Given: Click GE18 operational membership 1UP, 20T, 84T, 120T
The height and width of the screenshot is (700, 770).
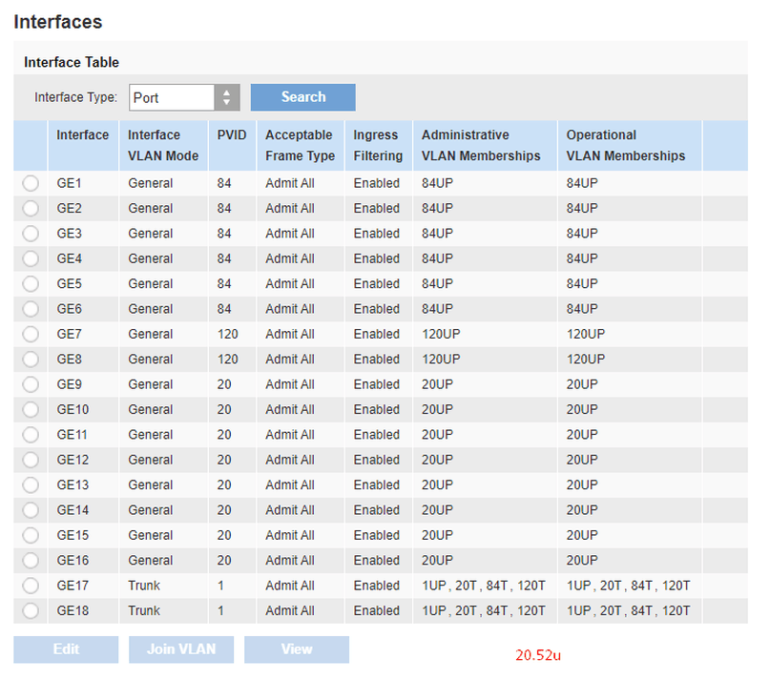Looking at the screenshot, I should coord(628,610).
